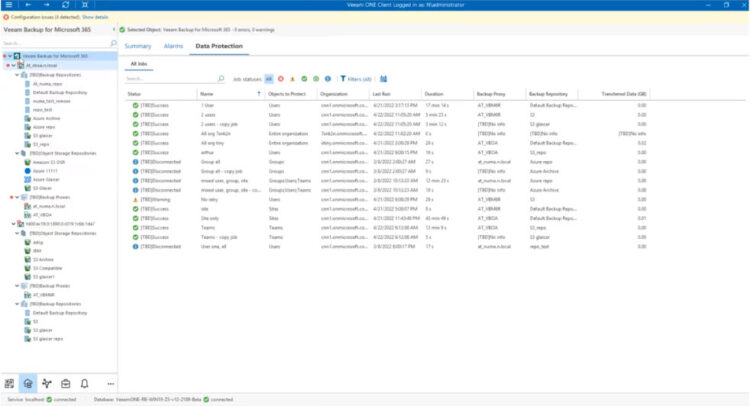
Task: Click the Sort by Duration column header
Action: point(434,94)
